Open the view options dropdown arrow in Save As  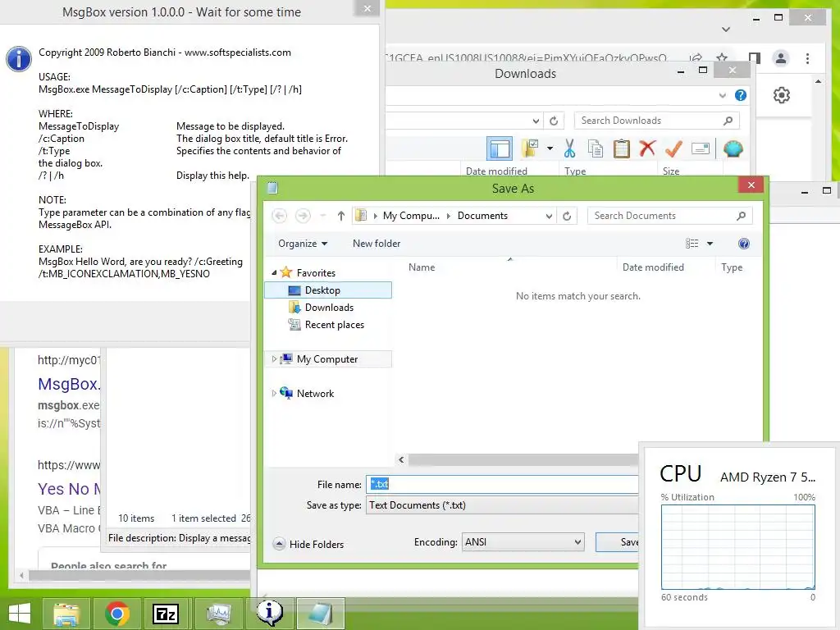coord(710,244)
